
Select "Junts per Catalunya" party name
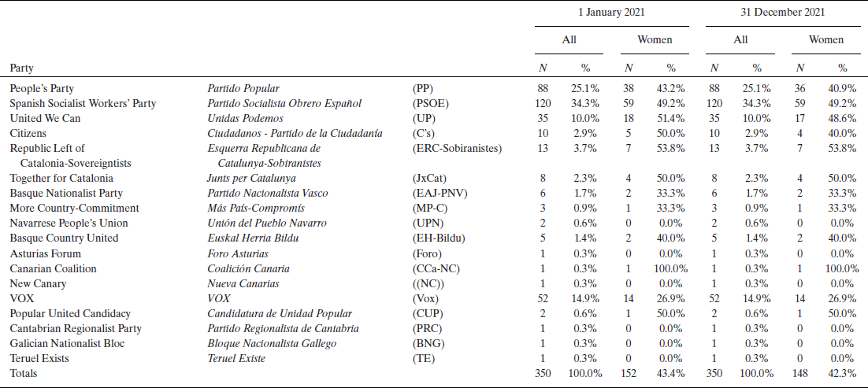coord(252,178)
